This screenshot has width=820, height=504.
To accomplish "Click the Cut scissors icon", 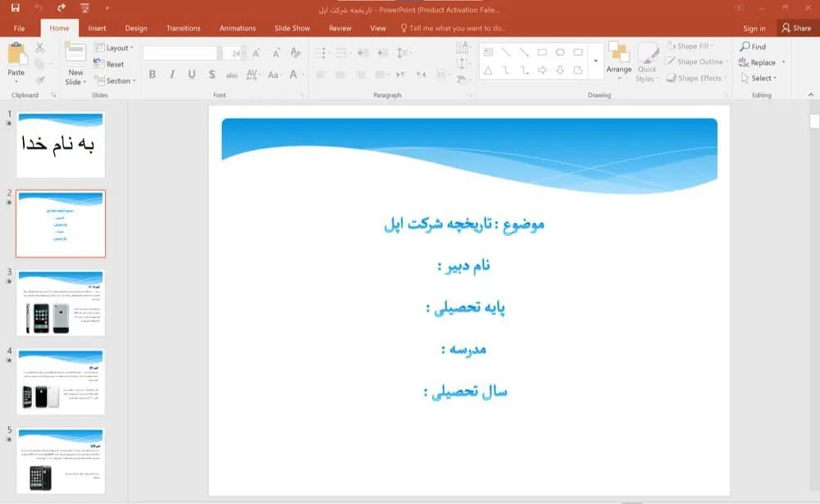I will point(39,48).
